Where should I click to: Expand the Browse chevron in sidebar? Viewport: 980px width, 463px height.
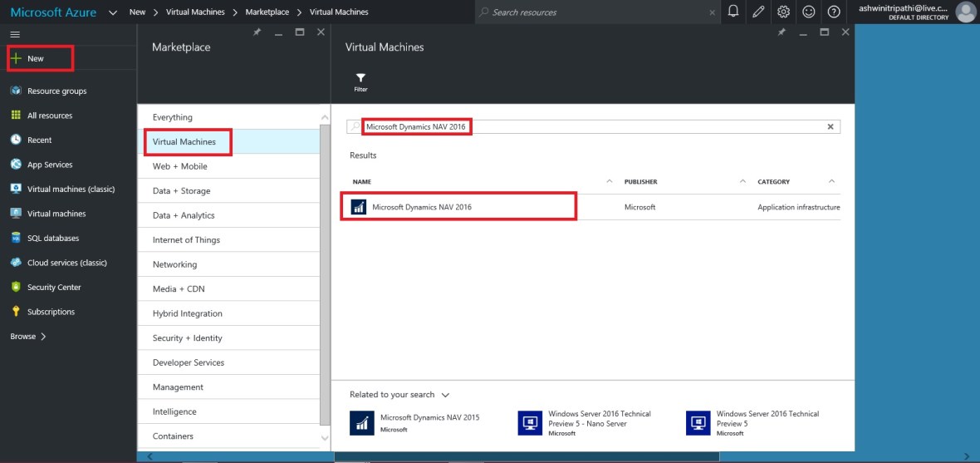click(43, 337)
